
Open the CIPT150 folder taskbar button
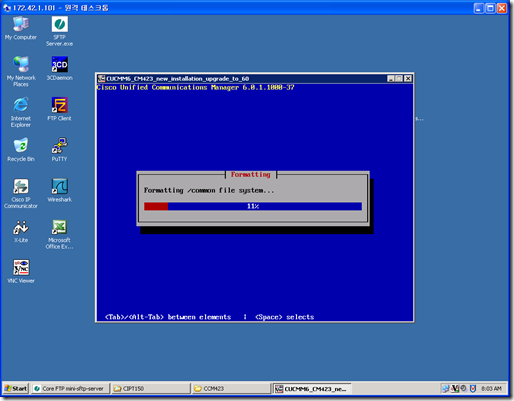pos(151,388)
